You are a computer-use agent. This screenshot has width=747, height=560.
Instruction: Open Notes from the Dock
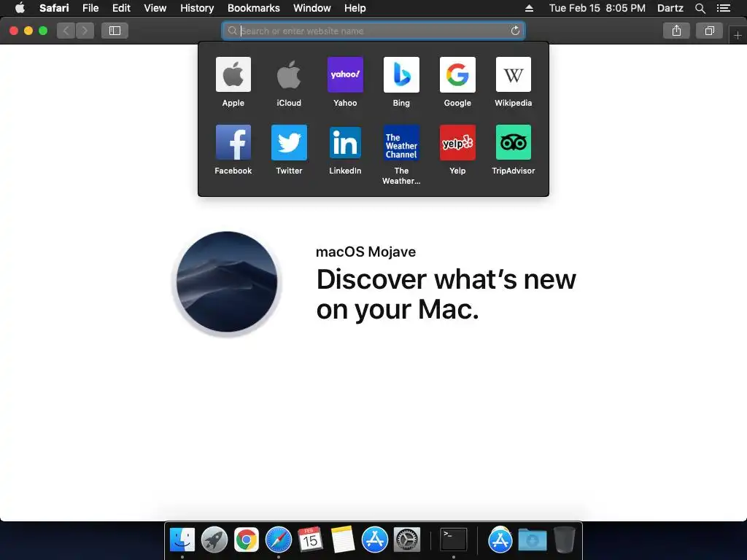343,540
